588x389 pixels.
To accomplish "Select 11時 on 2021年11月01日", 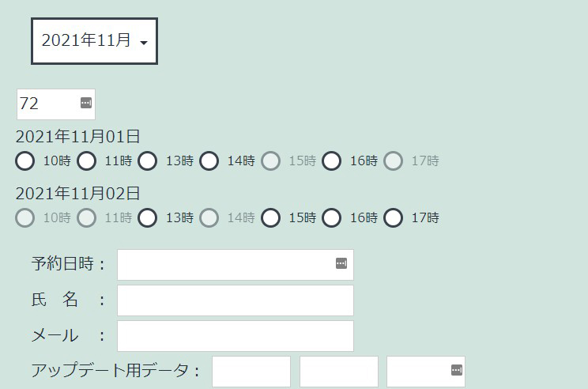I will [x=87, y=161].
